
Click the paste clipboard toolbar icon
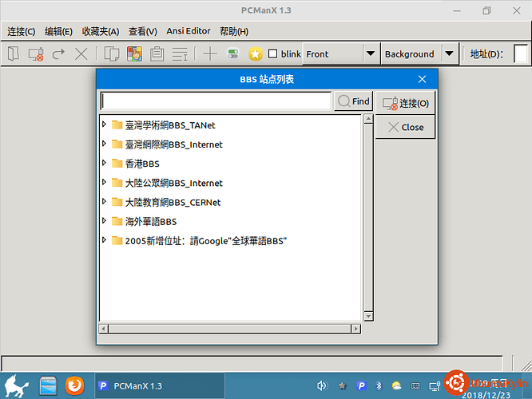pos(157,54)
